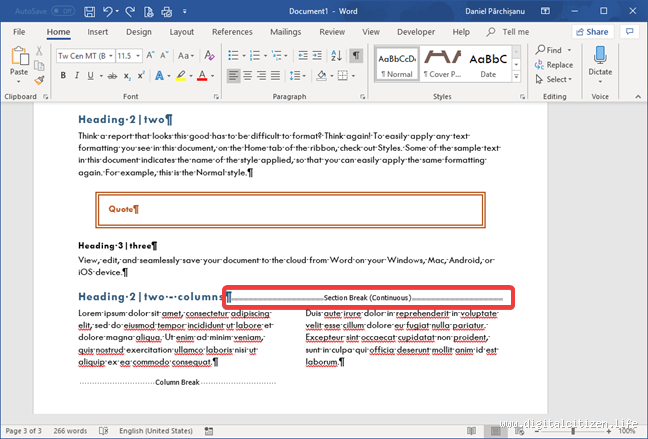This screenshot has height=439, width=648.
Task: Toggle Show/Hide paragraph marks button
Action: [x=355, y=55]
